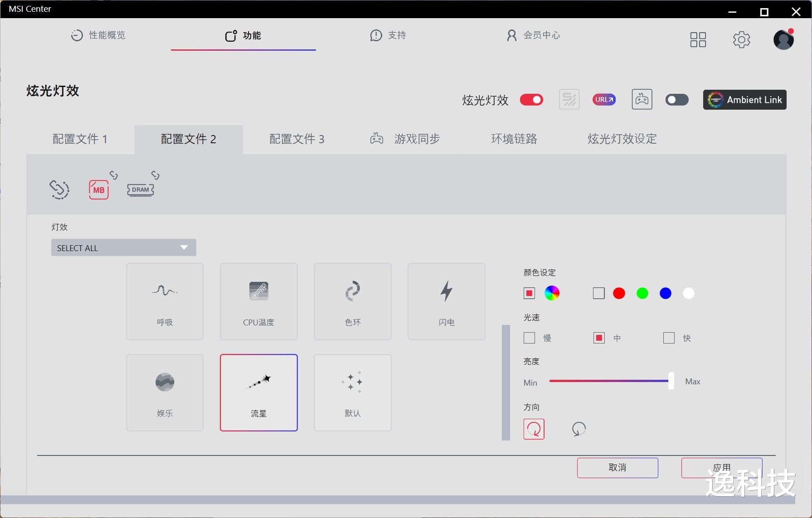Click the 应用 apply button
812x518 pixels.
tap(722, 468)
